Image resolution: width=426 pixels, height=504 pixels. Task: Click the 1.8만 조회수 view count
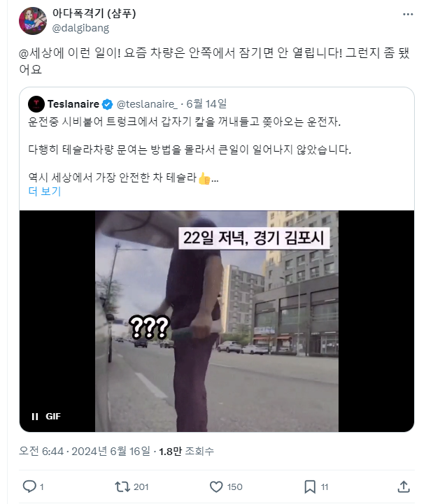186,451
